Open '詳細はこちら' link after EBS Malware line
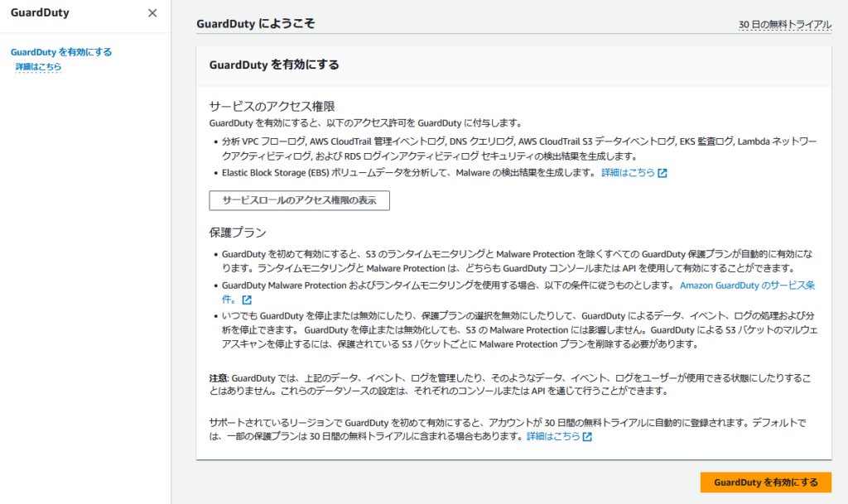This screenshot has height=504, width=848. point(628,173)
